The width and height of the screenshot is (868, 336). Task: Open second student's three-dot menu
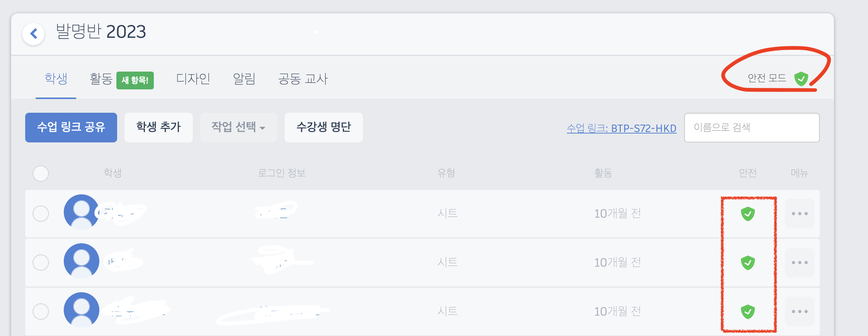799,263
